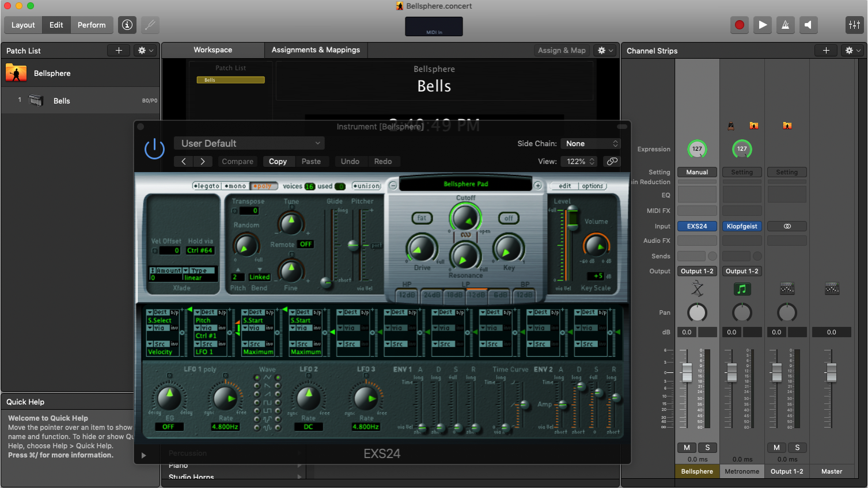Open the Bellsphere Pad instrument menu
The height and width of the screenshot is (488, 868).
[465, 184]
